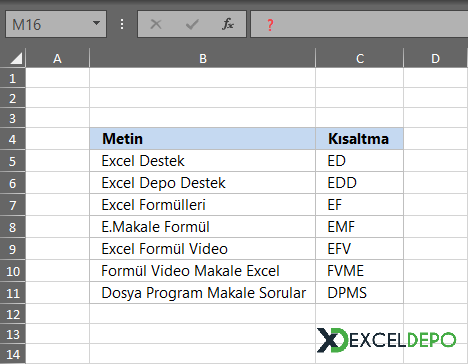
Task: Select column A header
Action: pos(57,58)
